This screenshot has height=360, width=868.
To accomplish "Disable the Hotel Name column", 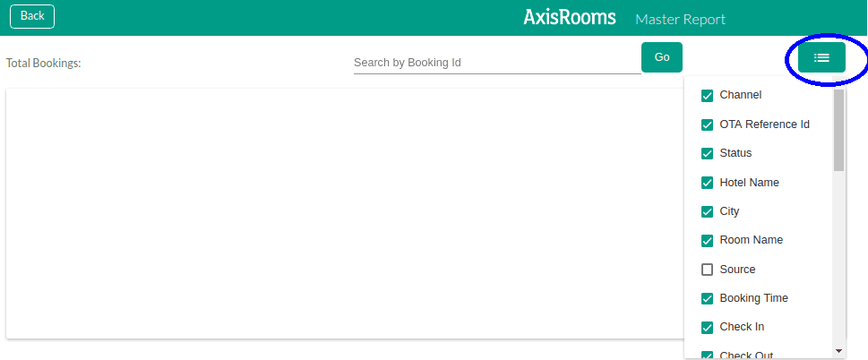I will (707, 183).
